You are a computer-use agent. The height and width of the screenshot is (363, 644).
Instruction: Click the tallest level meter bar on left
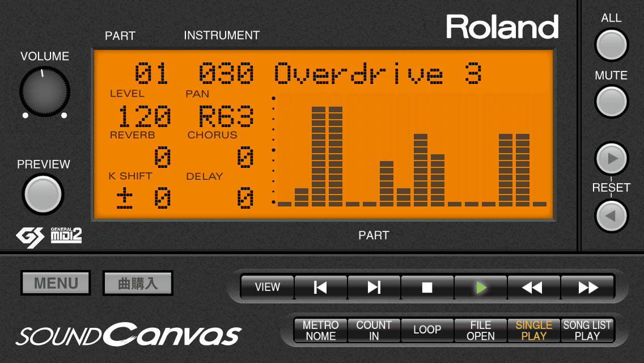318,156
